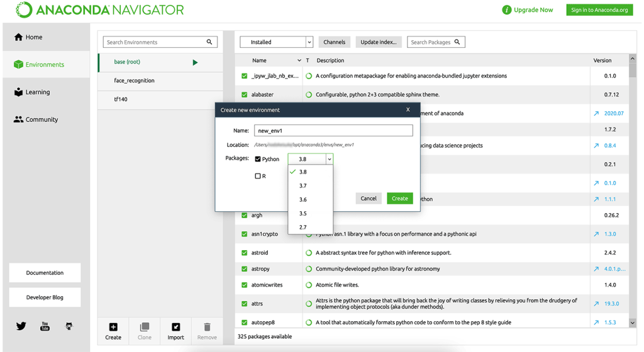The width and height of the screenshot is (644, 352).
Task: Click update arrow for version 2020.07
Action: coord(596,114)
